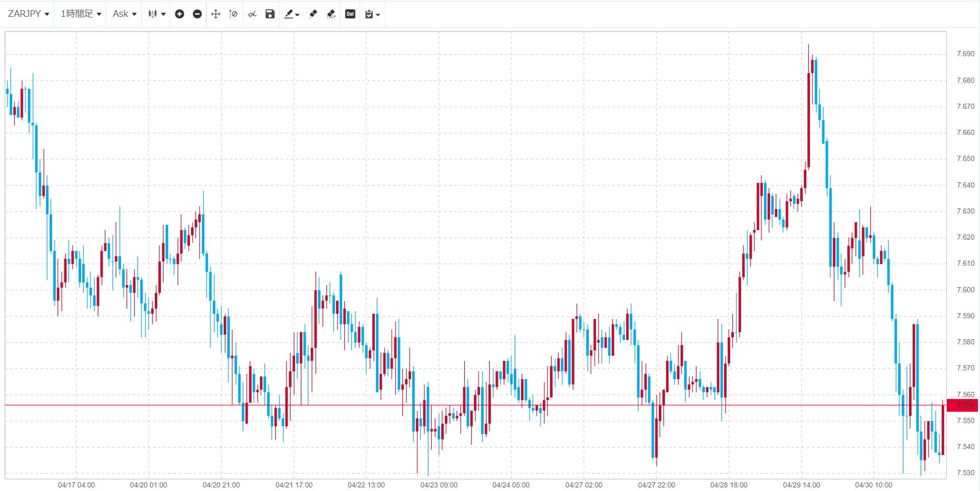
Task: Open the 1時間足 timeframe dropdown
Action: [81, 14]
